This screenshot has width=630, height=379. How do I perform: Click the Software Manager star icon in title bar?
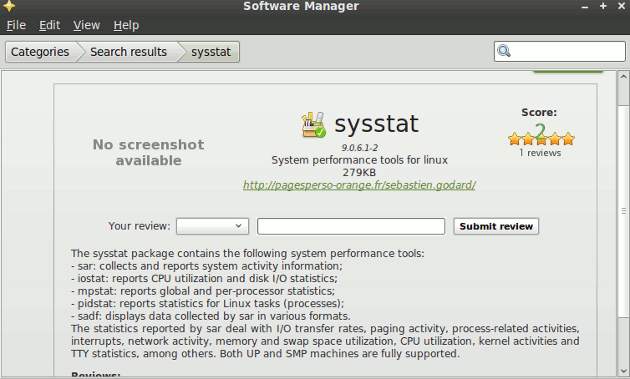(x=8, y=6)
